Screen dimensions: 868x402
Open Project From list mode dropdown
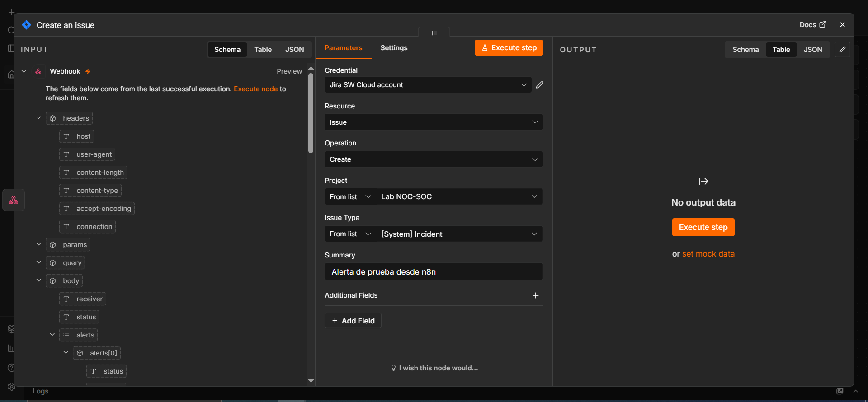350,197
